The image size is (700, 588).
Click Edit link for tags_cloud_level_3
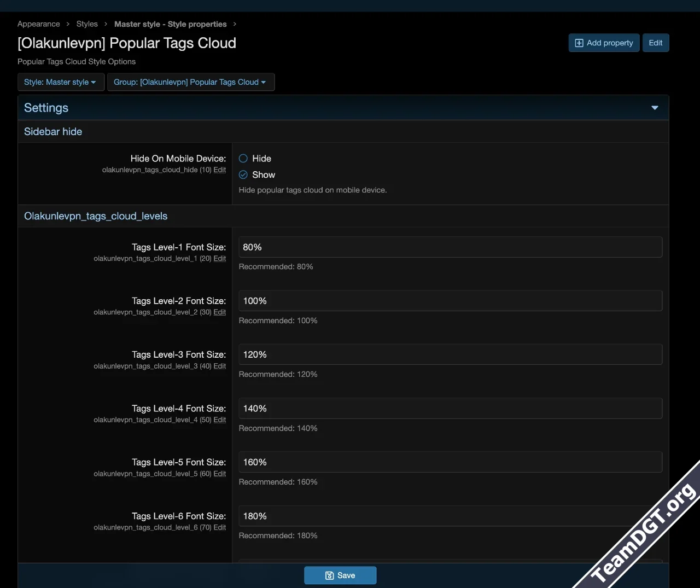click(220, 366)
